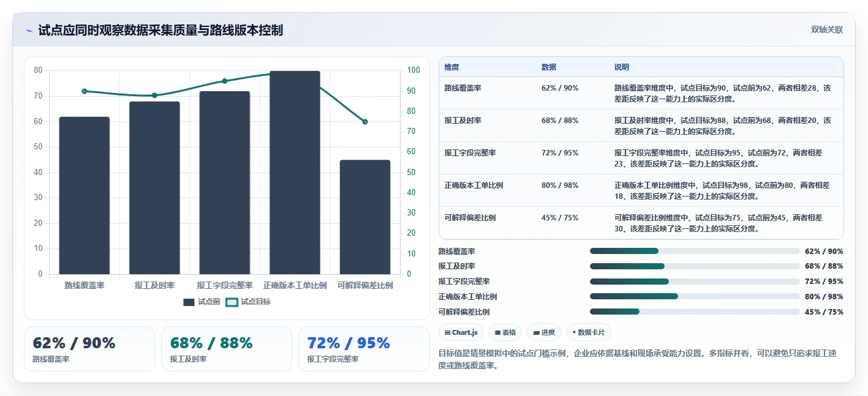Image resolution: width=868 pixels, height=396 pixels.
Task: Click the 45% / 75% progress value text
Action: pyautogui.click(x=824, y=312)
